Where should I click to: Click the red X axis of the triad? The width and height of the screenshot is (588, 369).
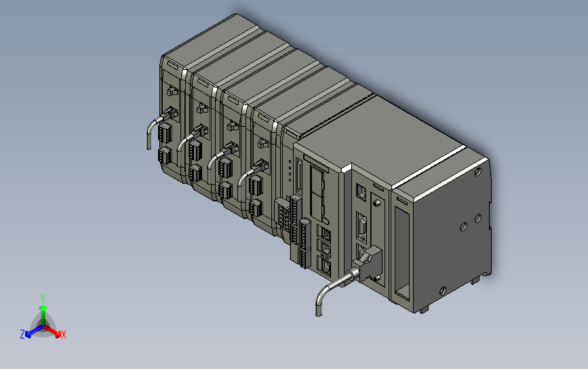click(x=52, y=331)
